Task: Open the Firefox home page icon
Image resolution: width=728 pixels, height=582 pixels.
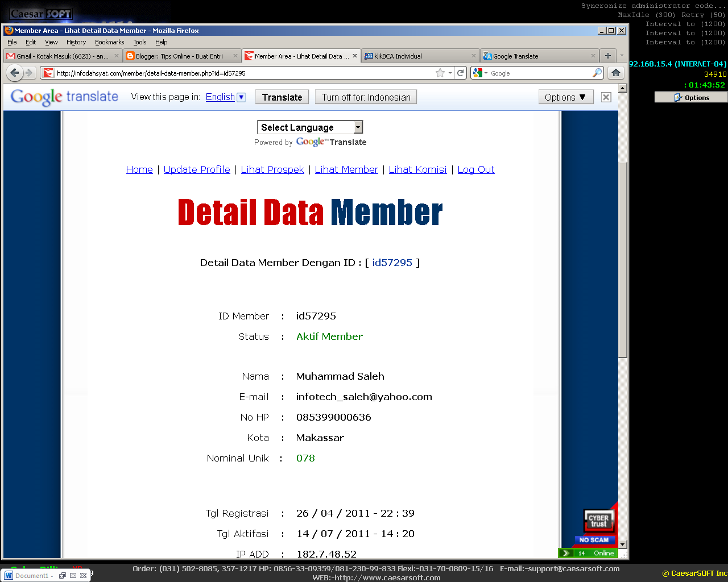Action: (x=615, y=73)
